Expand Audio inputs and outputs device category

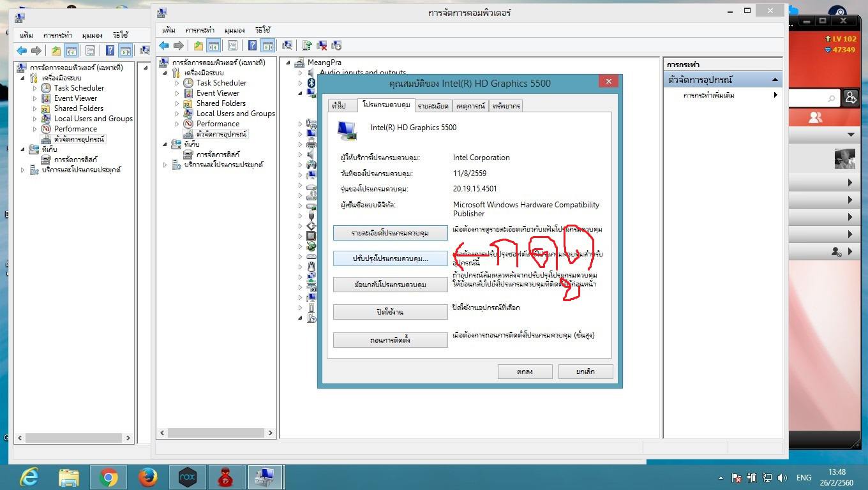pos(300,73)
